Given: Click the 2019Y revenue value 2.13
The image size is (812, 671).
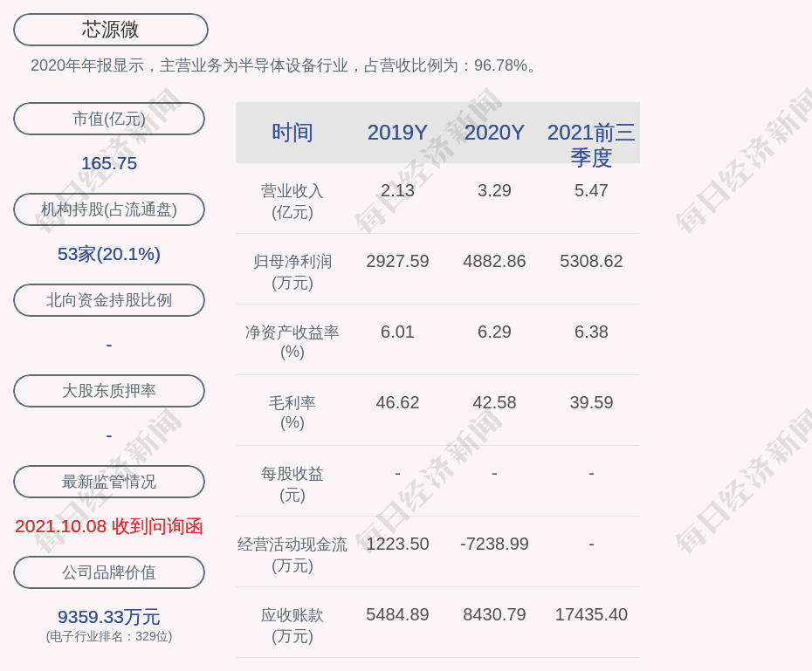Looking at the screenshot, I should click(x=397, y=190).
